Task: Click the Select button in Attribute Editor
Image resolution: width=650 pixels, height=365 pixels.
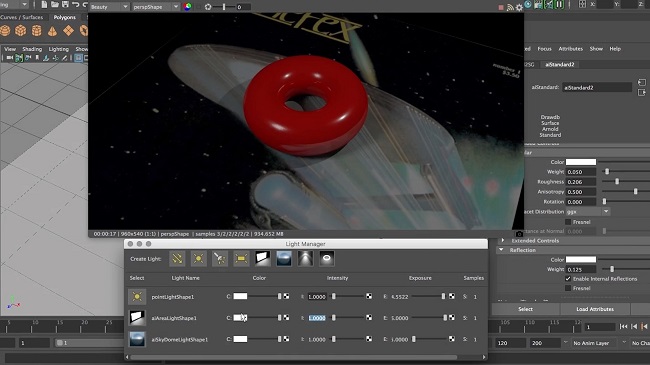Action: pyautogui.click(x=525, y=309)
